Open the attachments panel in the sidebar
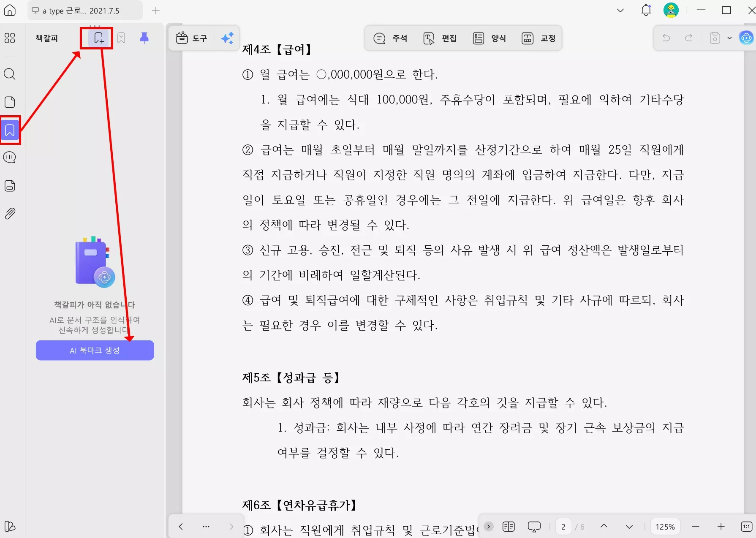 tap(10, 213)
